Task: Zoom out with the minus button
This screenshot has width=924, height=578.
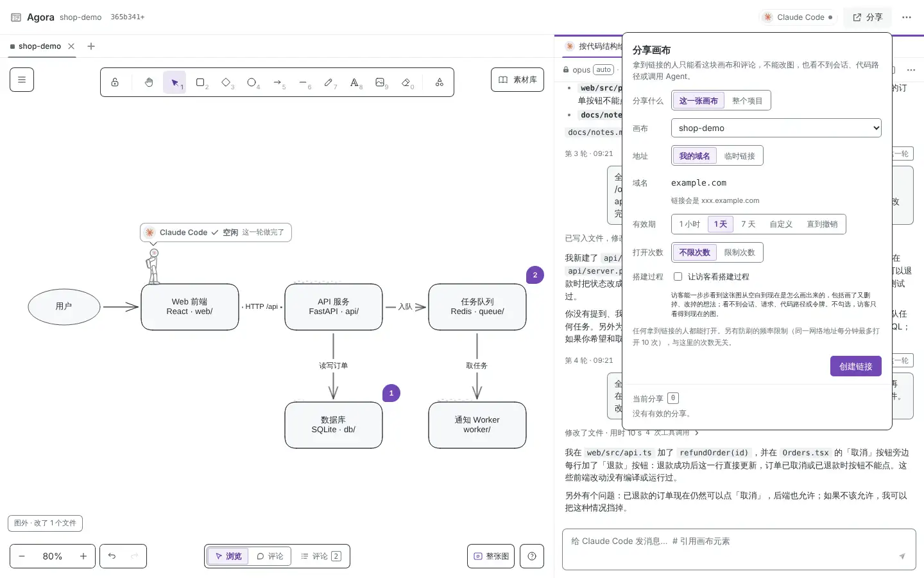Action: pyautogui.click(x=22, y=556)
